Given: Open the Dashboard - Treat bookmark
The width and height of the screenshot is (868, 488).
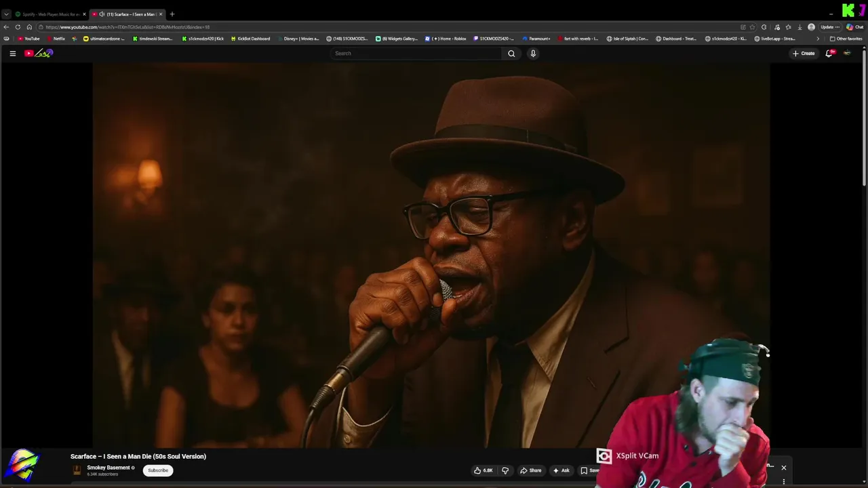Looking at the screenshot, I should pyautogui.click(x=676, y=39).
